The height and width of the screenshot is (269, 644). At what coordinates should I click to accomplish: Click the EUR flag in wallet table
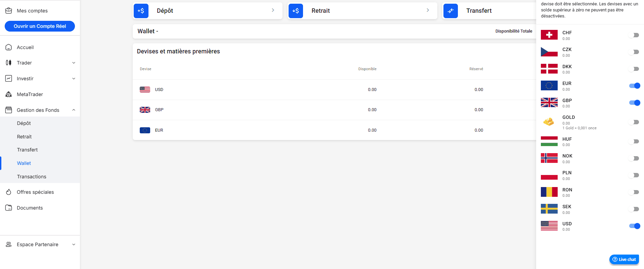145,130
